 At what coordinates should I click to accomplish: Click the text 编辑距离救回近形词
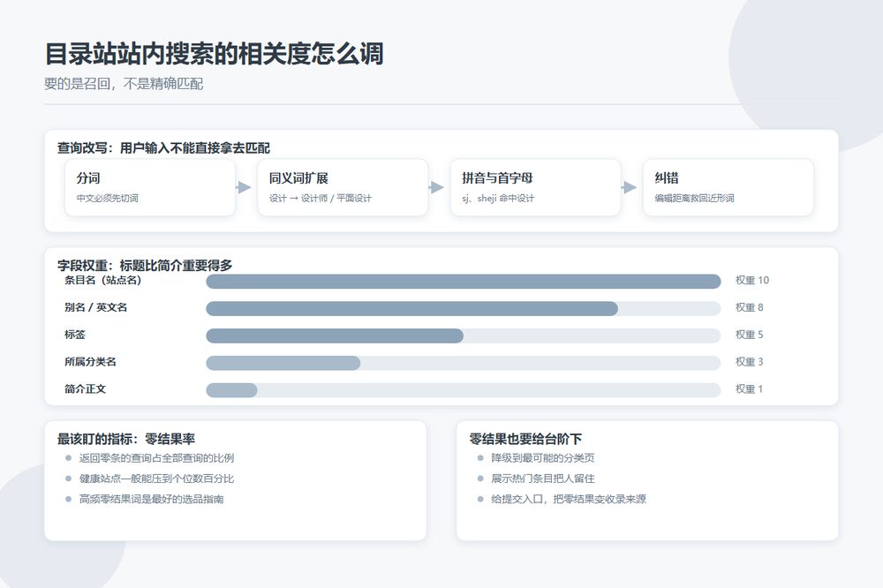(x=694, y=199)
